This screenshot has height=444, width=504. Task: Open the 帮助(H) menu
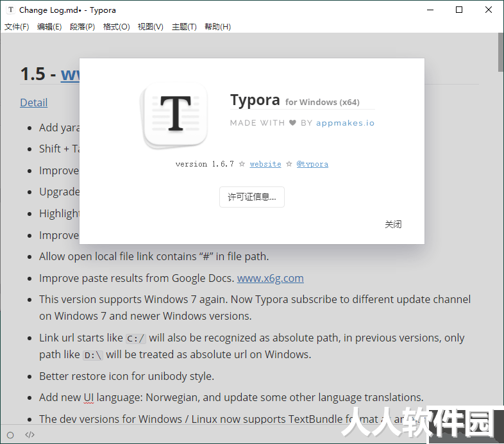pyautogui.click(x=217, y=27)
